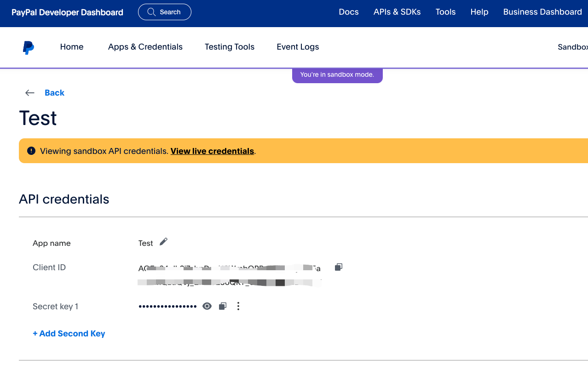Click the Back link
This screenshot has width=588, height=375.
[x=54, y=93]
